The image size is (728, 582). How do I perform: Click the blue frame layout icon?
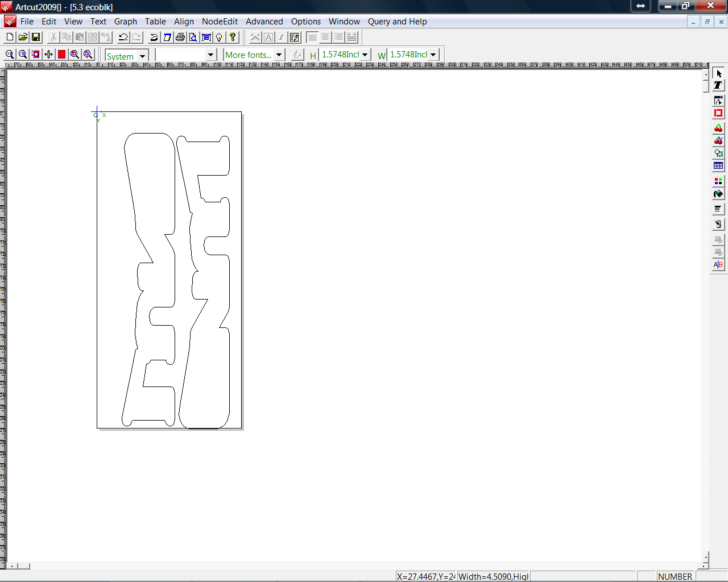click(x=206, y=37)
